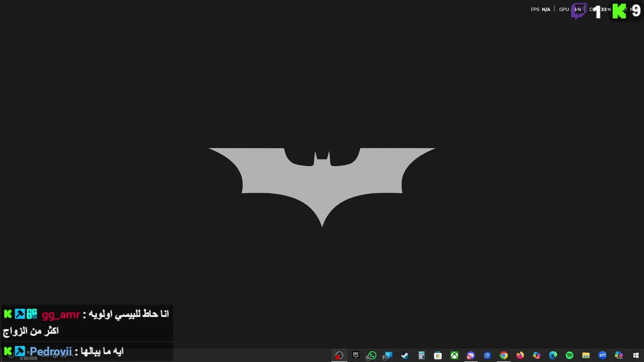Open File Explorer folder icon in the taskbar

586,355
